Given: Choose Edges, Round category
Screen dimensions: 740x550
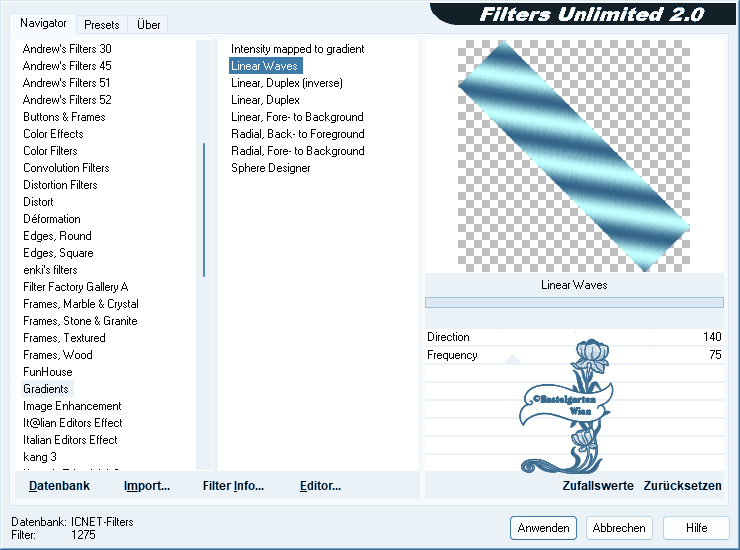Looking at the screenshot, I should 57,236.
